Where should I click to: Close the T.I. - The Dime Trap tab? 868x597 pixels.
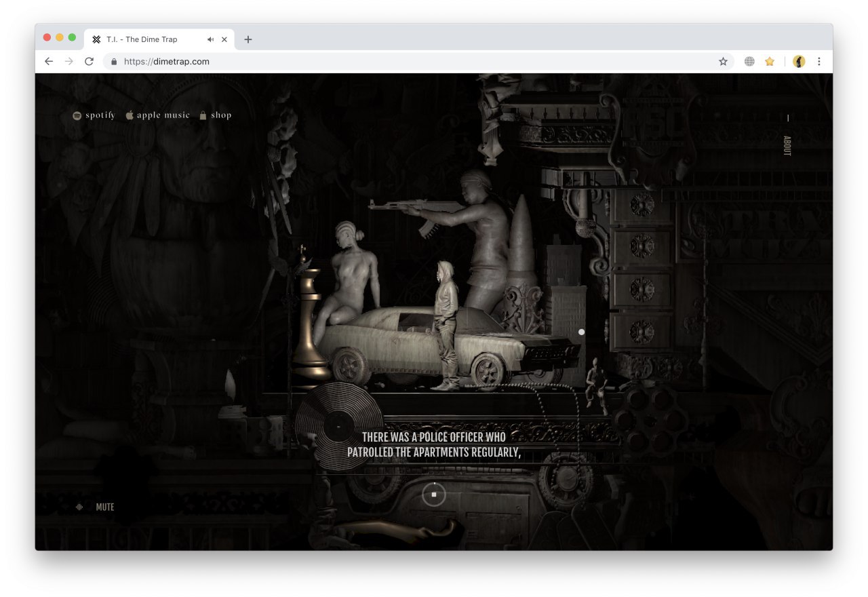point(224,39)
